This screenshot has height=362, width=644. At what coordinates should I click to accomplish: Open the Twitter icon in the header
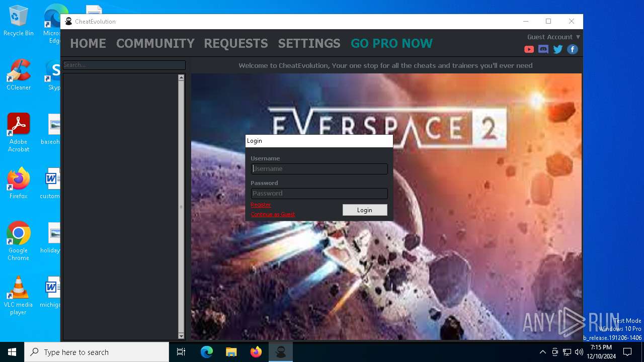[558, 49]
